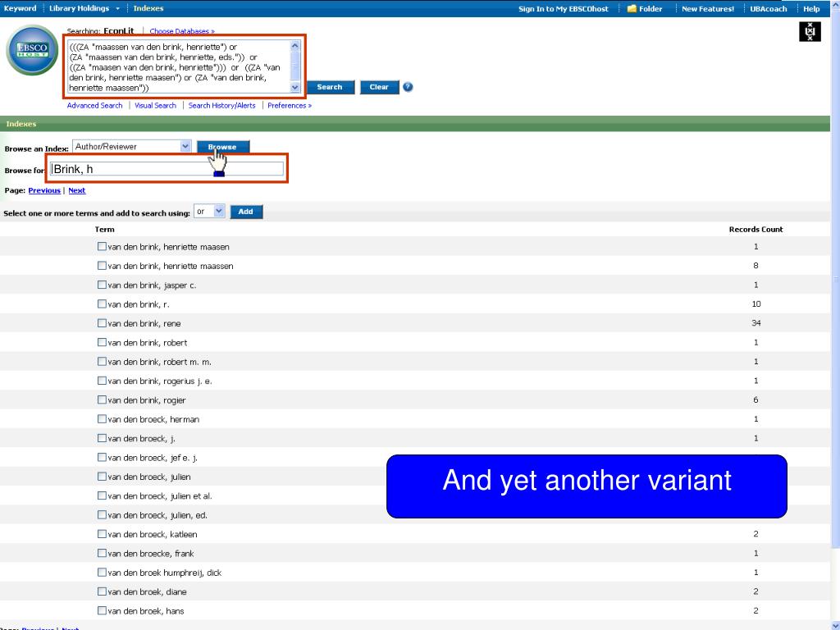Open Search History/Alerts link
Image resolution: width=840 pixels, height=630 pixels.
coord(221,106)
